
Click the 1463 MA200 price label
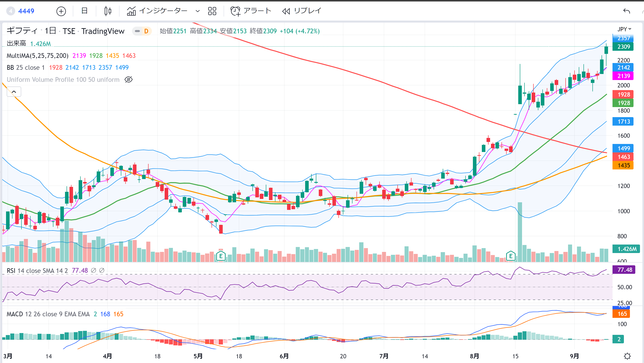623,157
